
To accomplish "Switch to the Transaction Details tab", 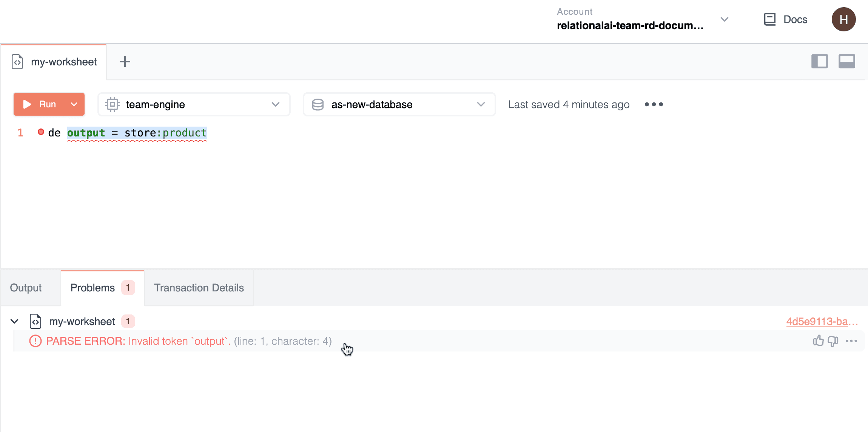I will pos(199,288).
